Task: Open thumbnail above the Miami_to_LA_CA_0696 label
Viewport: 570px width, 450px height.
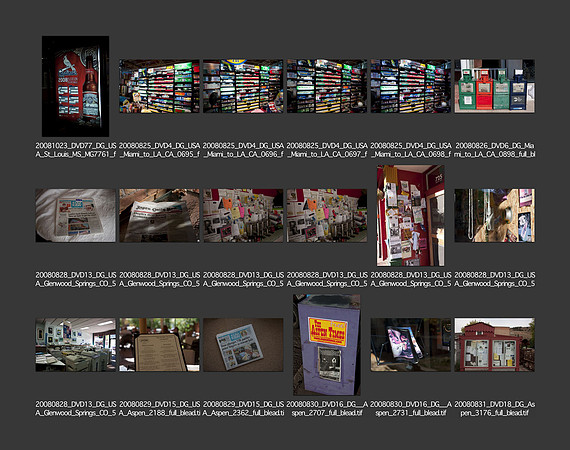Action: click(243, 86)
